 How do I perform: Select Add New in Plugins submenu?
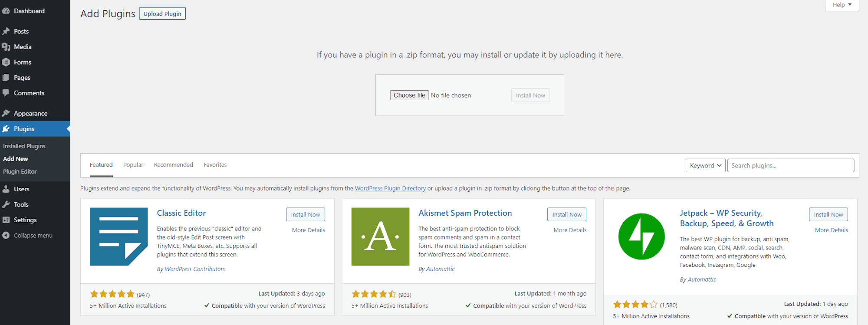(16, 159)
